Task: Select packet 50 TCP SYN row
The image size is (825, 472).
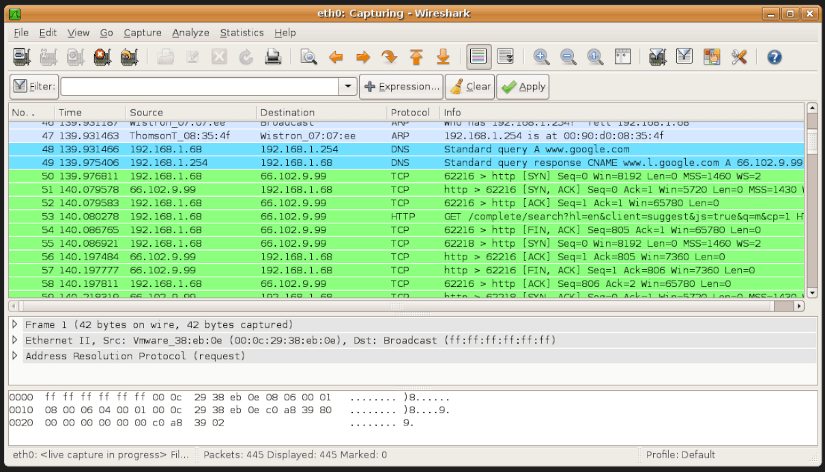Action: click(407, 176)
